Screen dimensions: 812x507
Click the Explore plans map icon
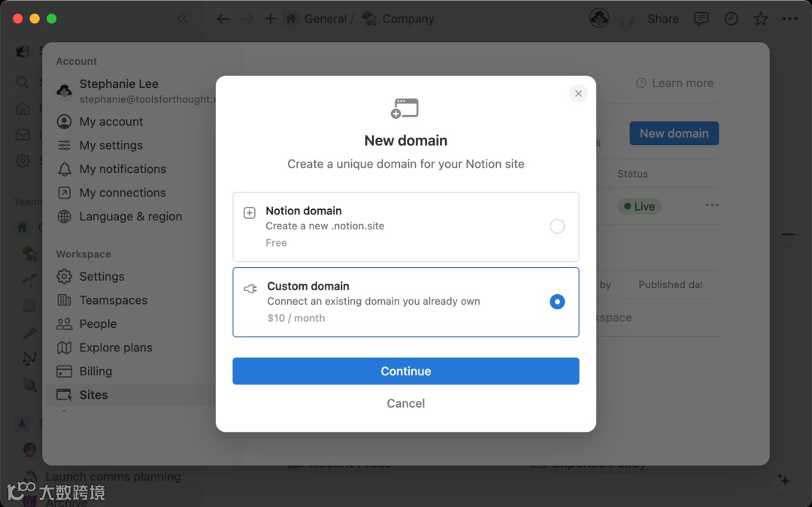(x=64, y=348)
